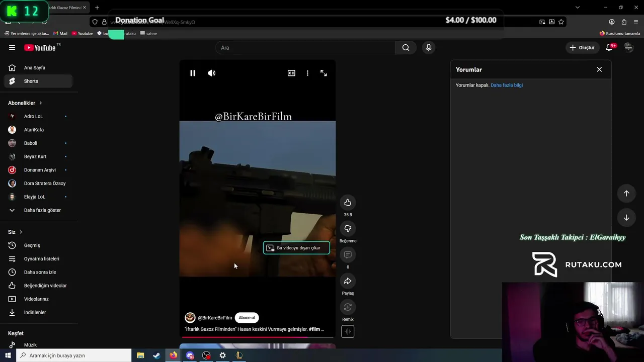
Task: Close the current YouTube browser tab
Action: point(84,8)
